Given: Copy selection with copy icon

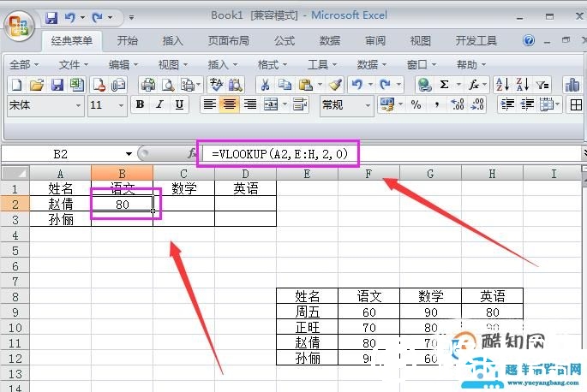Looking at the screenshot, I should [285, 85].
